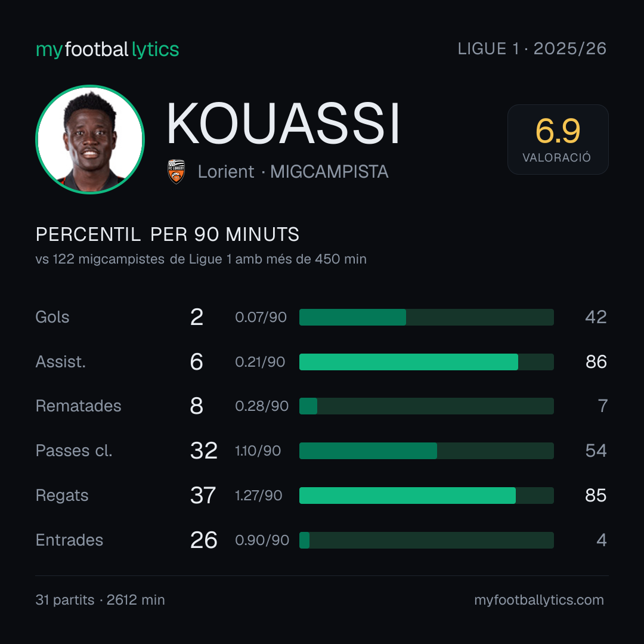Click the Gols percentile value 42
Image resolution: width=644 pixels, height=644 pixels.
tap(596, 317)
